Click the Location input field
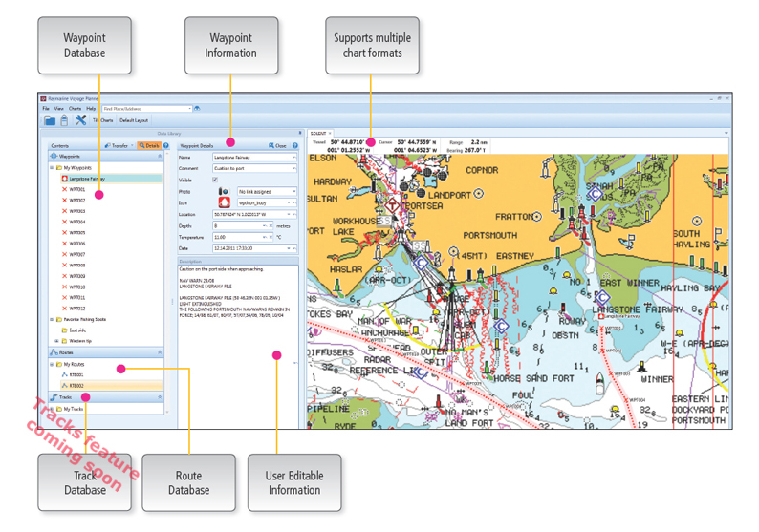Viewport: 759px width, 532px height. [254, 214]
